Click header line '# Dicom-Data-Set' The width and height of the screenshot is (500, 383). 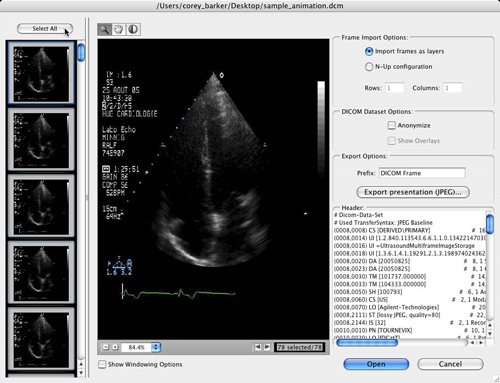point(358,215)
